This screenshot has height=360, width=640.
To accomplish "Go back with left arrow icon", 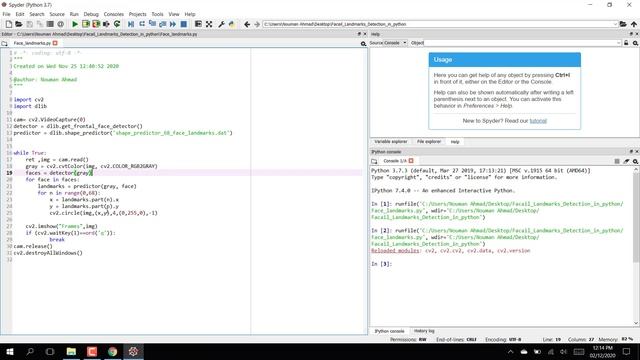I will 247,24.
